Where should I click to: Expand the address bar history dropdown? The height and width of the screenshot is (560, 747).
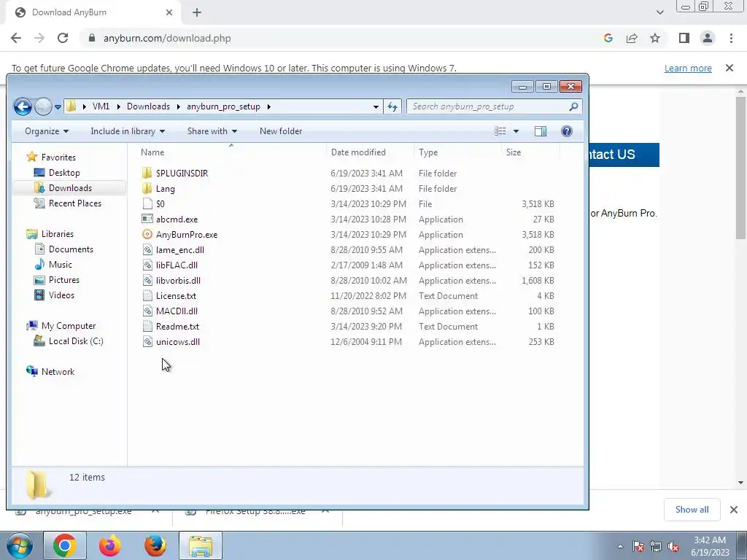(376, 106)
